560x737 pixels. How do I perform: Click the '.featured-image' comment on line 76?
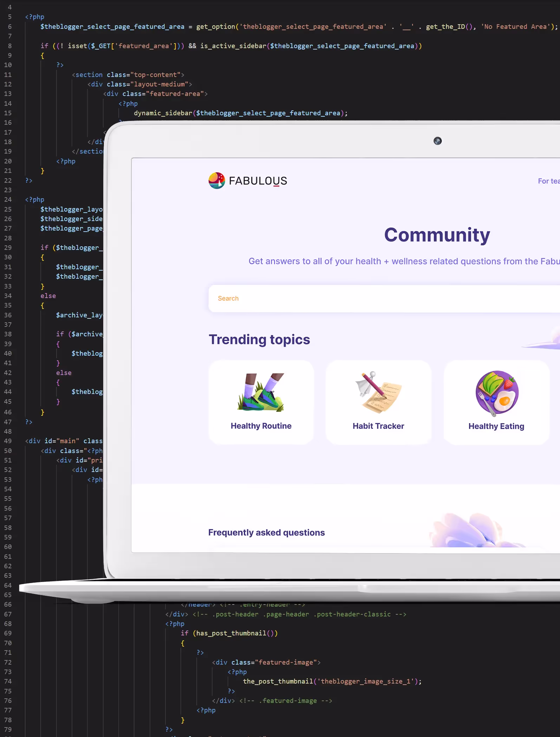tap(286, 701)
